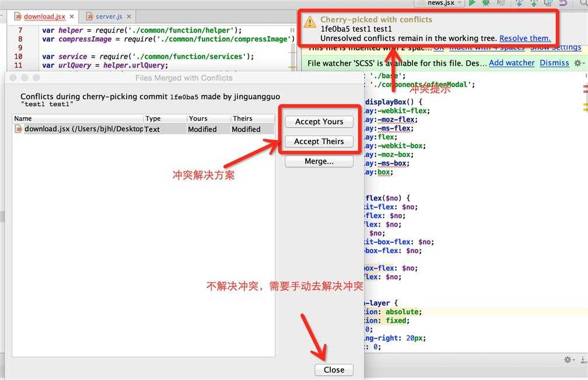Click the warning icon in cherry-pick notification
The image size is (588, 380).
pos(310,22)
